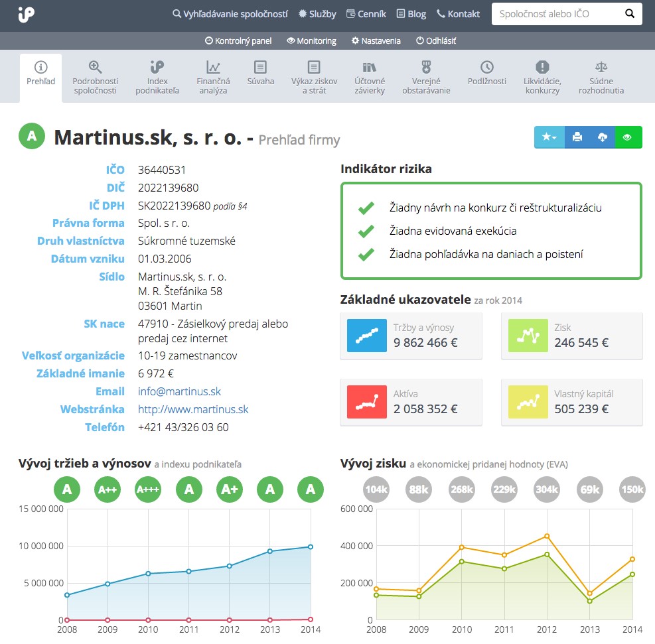Open the Verejné obstarávanie tab

tap(426, 78)
